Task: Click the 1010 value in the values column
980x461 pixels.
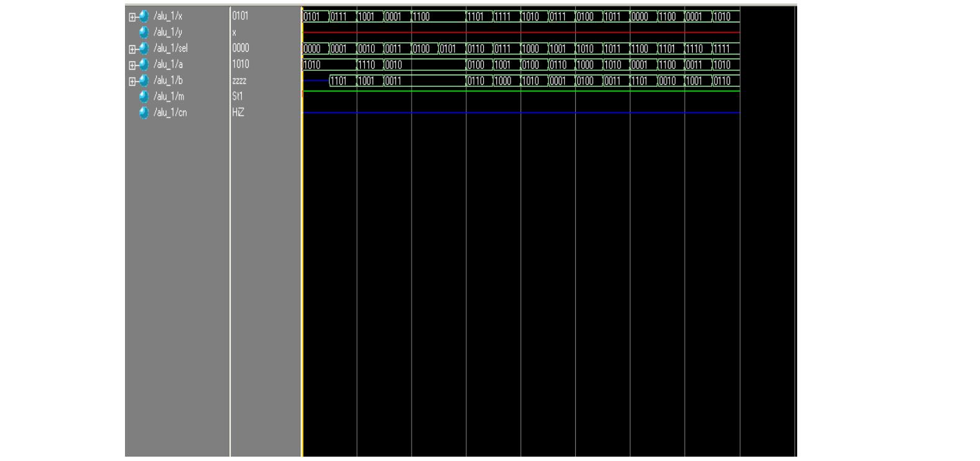Action: tap(241, 65)
